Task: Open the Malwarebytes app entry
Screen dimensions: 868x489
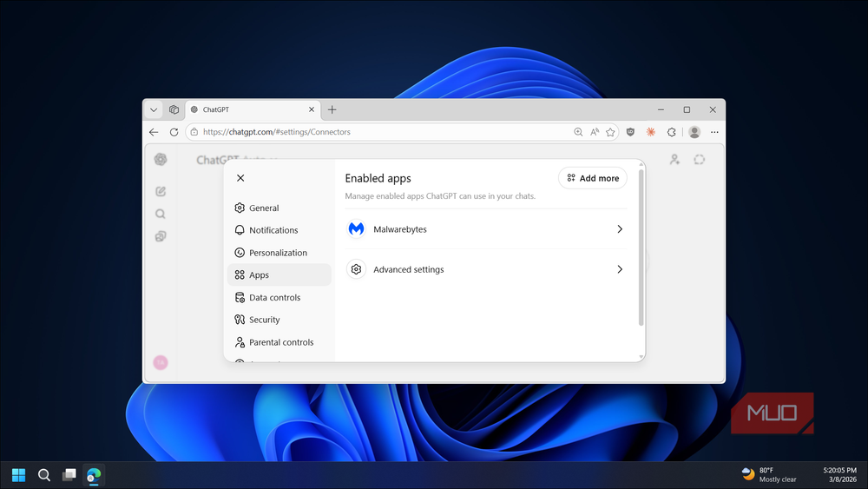Action: click(486, 228)
